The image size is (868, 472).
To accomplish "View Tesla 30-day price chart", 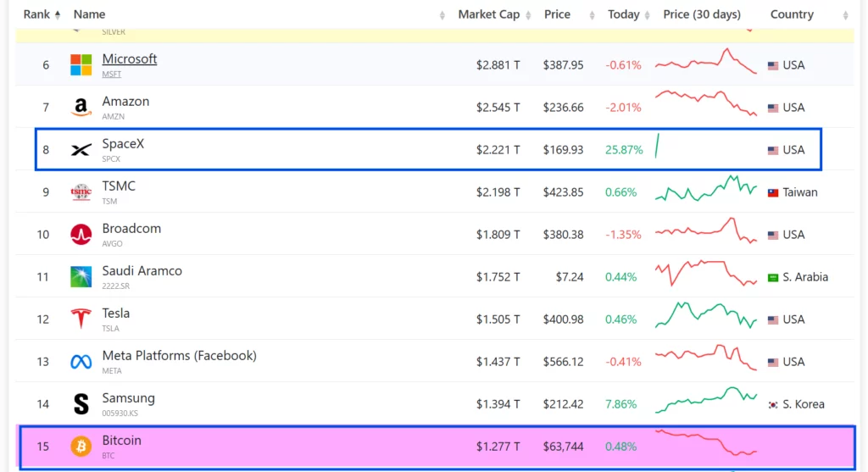I will [x=706, y=315].
